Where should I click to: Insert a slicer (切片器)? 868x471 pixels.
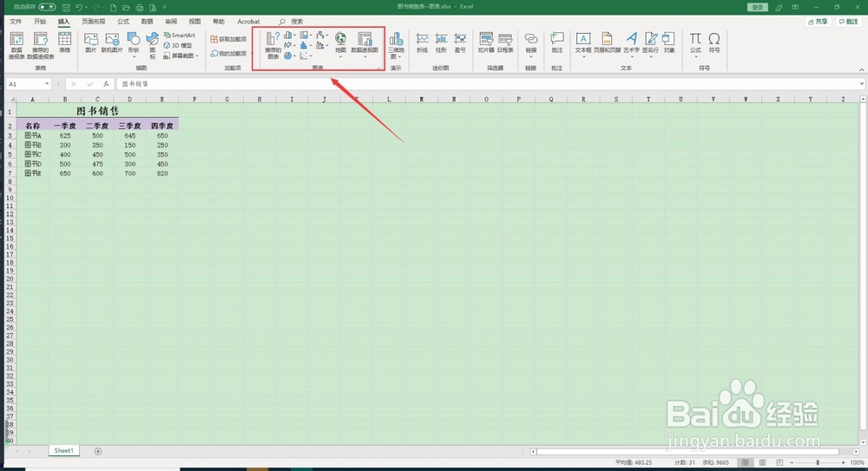[x=486, y=43]
